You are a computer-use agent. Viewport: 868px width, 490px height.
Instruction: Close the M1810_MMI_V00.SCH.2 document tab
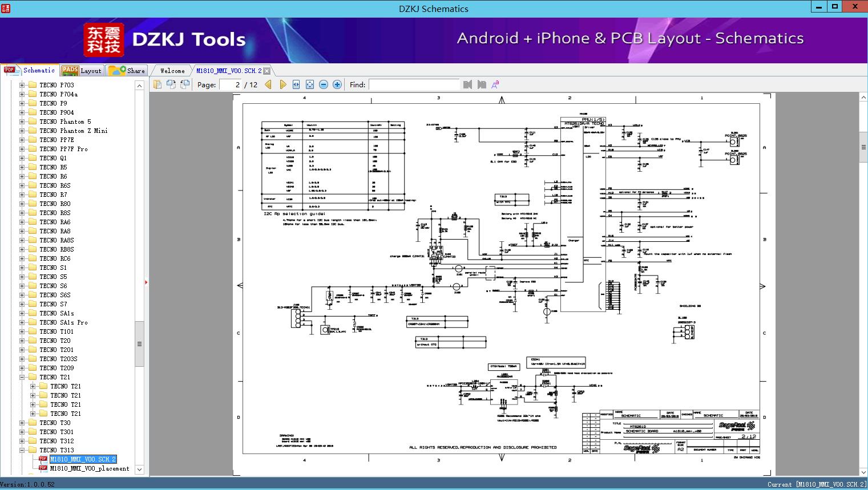click(267, 71)
